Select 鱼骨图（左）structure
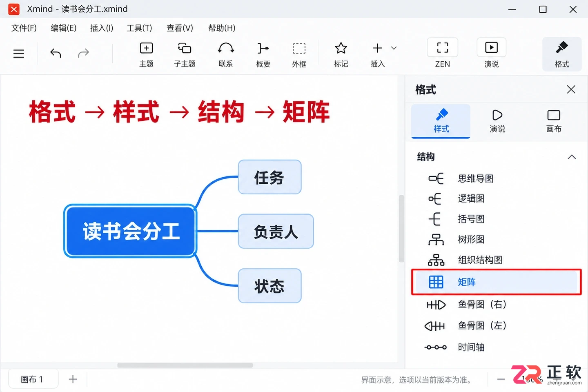Viewport: 588px width, 392px height. tap(496, 325)
